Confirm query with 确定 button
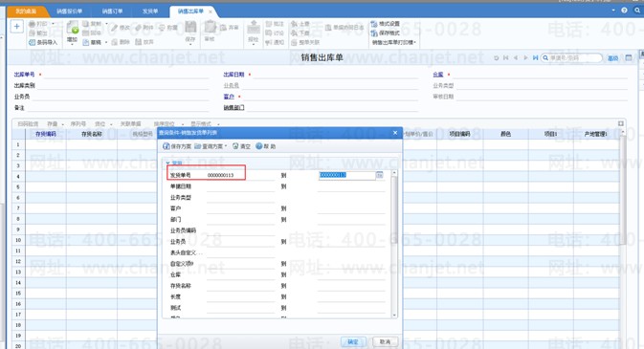Image resolution: width=644 pixels, height=349 pixels. (x=353, y=341)
